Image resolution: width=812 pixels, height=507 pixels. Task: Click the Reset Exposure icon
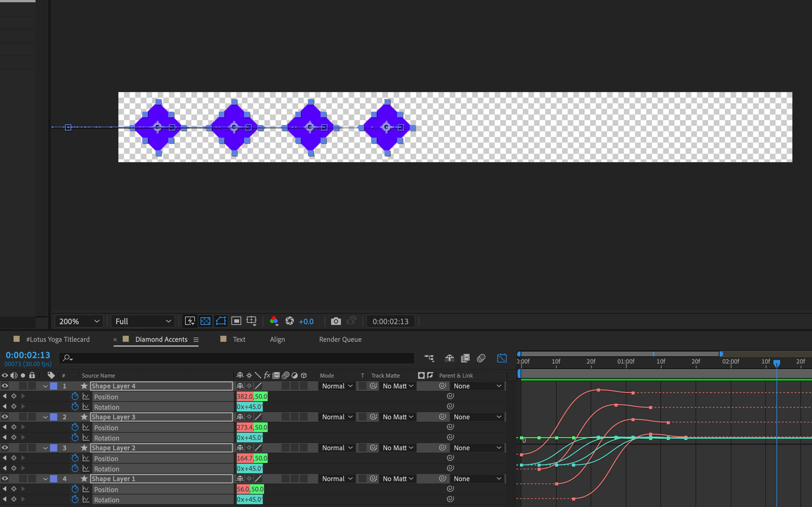289,321
